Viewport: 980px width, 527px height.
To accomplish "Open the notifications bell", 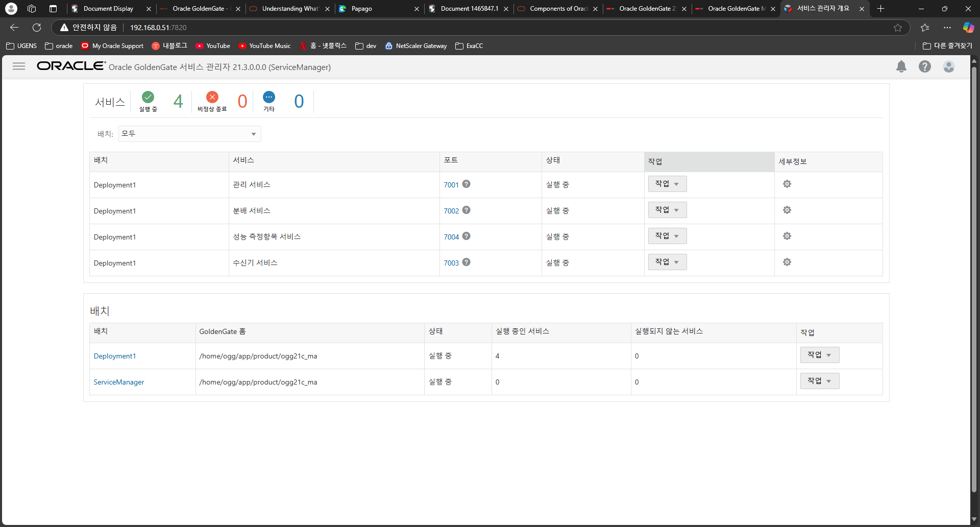I will point(901,66).
